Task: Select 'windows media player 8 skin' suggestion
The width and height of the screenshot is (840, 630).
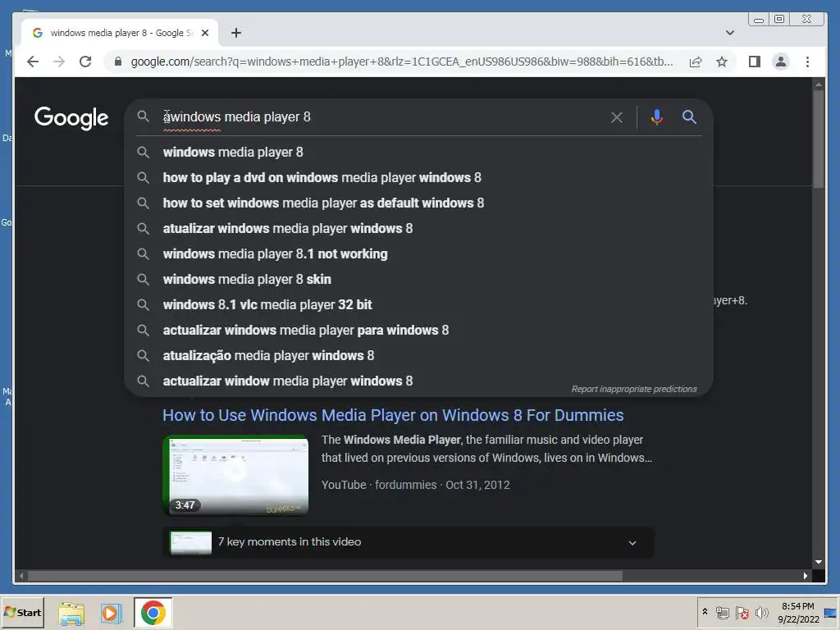Action: [x=418, y=279]
